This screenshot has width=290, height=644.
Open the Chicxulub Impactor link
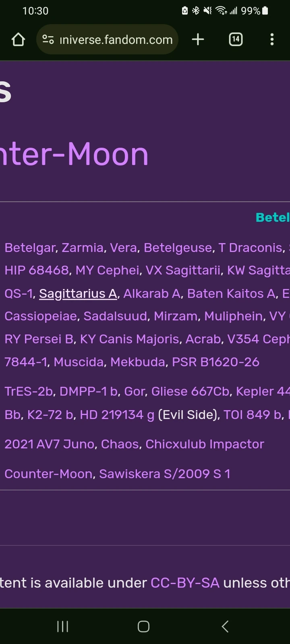[205, 444]
